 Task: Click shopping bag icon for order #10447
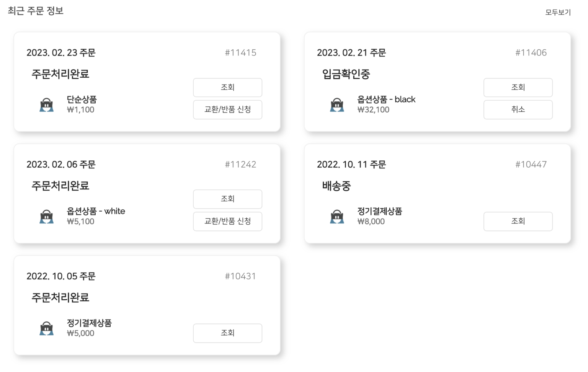pyautogui.click(x=337, y=217)
